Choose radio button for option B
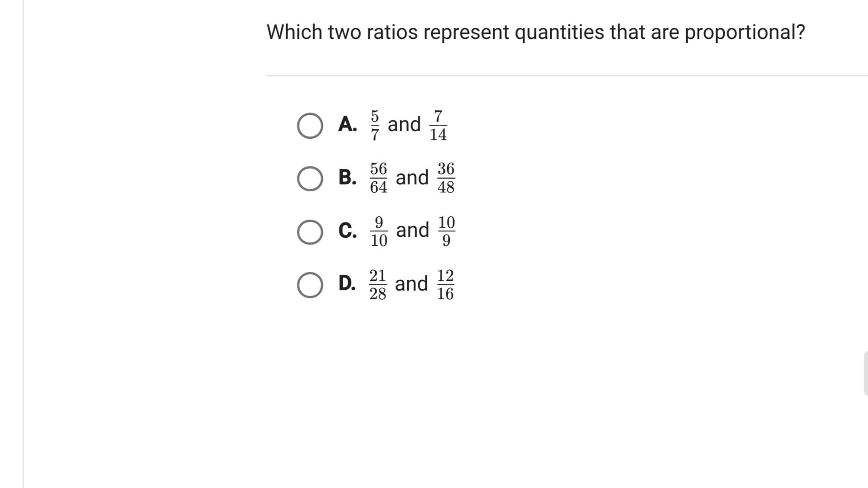 tap(310, 178)
